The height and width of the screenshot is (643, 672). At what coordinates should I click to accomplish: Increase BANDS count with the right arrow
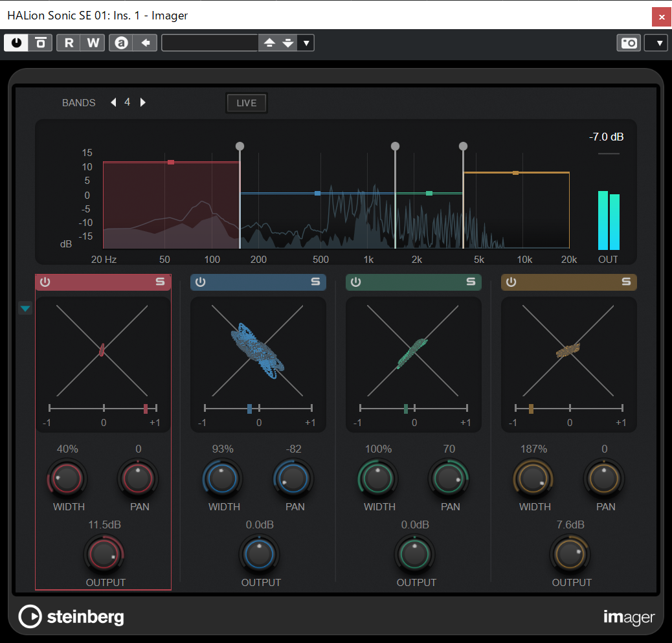click(142, 102)
